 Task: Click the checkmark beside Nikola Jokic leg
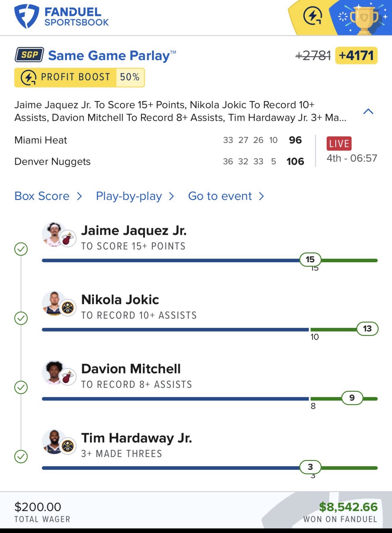pyautogui.click(x=21, y=318)
